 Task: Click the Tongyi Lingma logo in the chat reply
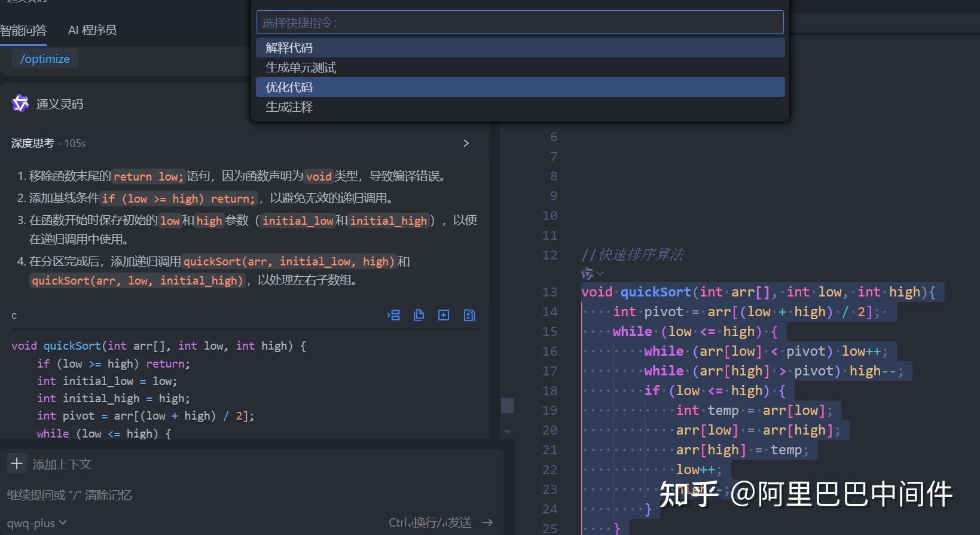[x=20, y=103]
